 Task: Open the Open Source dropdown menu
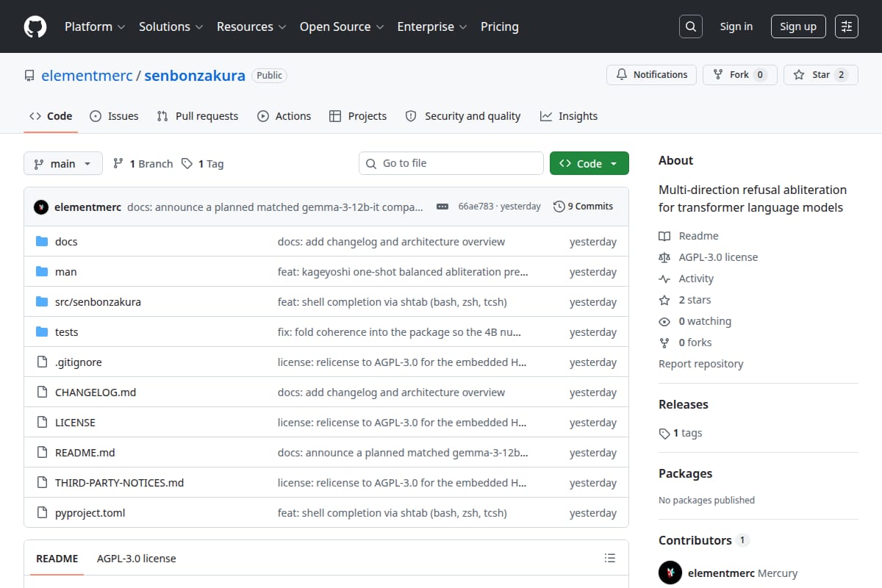tap(342, 26)
